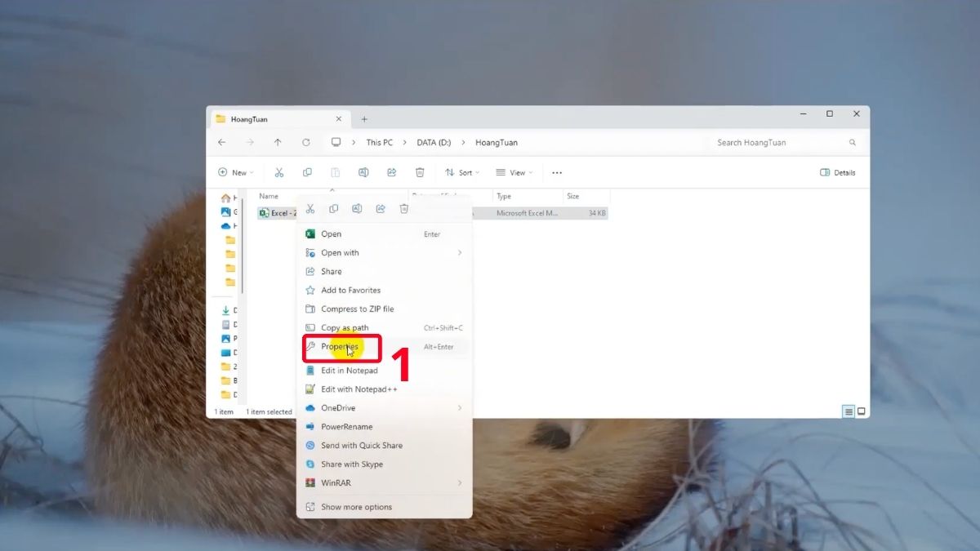Click the context menu Cut scissors icon

(310, 209)
